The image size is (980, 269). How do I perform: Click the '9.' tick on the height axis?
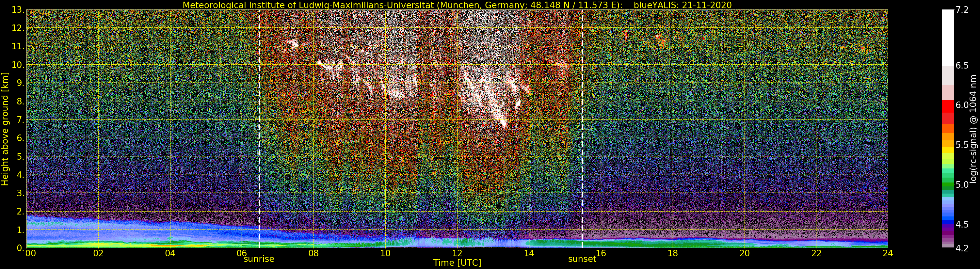pyautogui.click(x=20, y=83)
